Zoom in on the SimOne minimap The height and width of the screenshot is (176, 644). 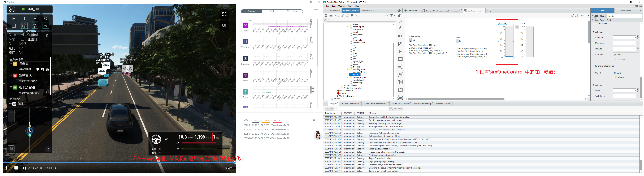11,113
